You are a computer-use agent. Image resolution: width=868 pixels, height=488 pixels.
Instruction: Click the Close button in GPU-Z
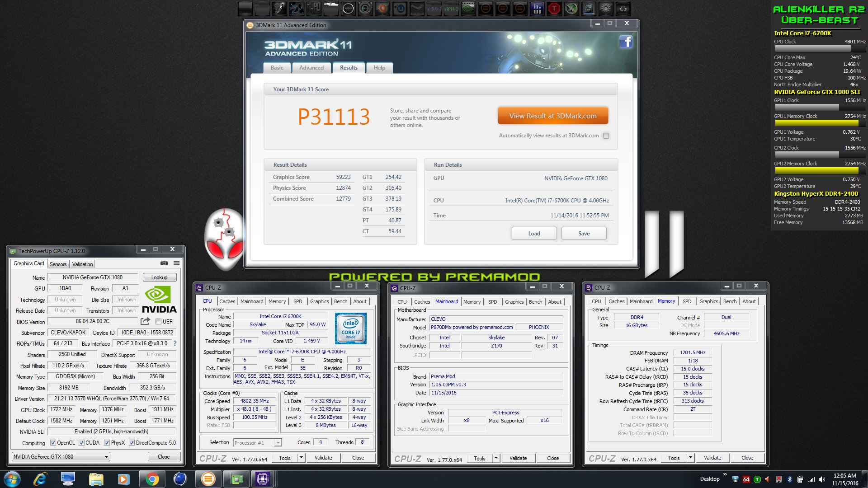(164, 457)
